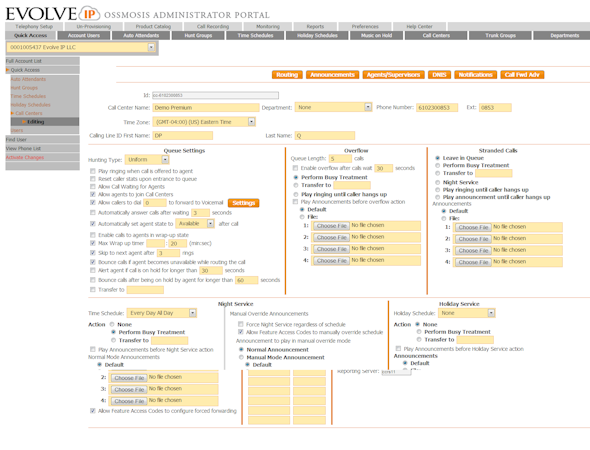Toggle Allow Call Waiting for Agents checkbox
The width and height of the screenshot is (590, 450).
pos(93,187)
